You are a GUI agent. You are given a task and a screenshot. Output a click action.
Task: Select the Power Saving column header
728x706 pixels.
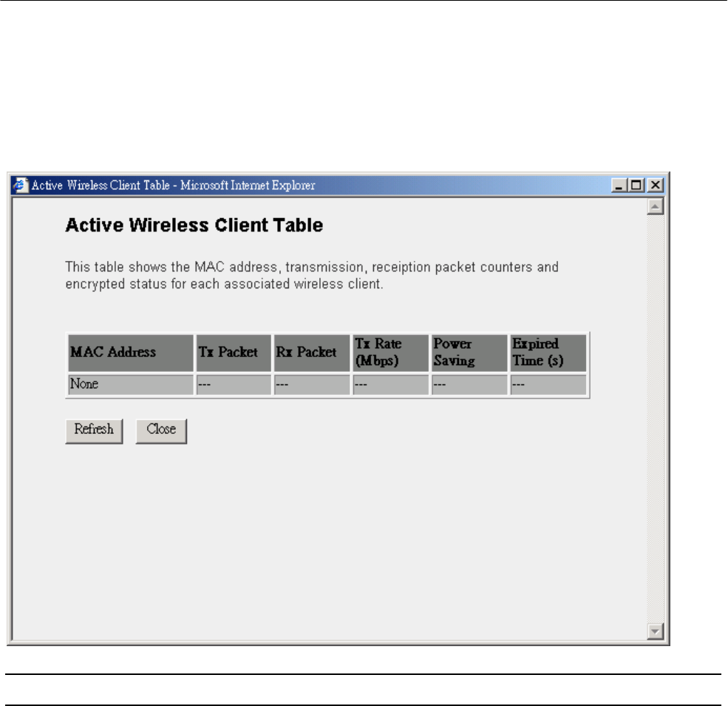[469, 353]
